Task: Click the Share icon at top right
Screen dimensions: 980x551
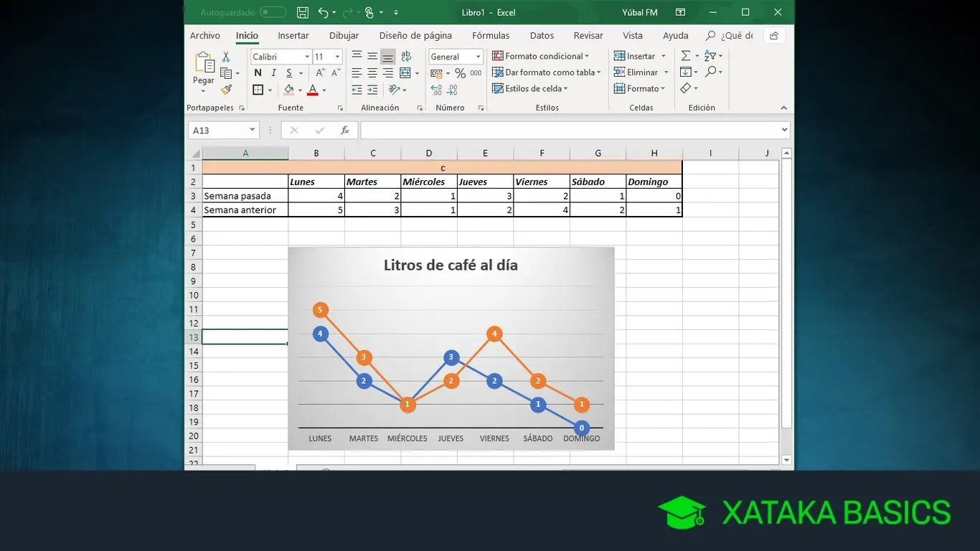Action: pyautogui.click(x=774, y=35)
